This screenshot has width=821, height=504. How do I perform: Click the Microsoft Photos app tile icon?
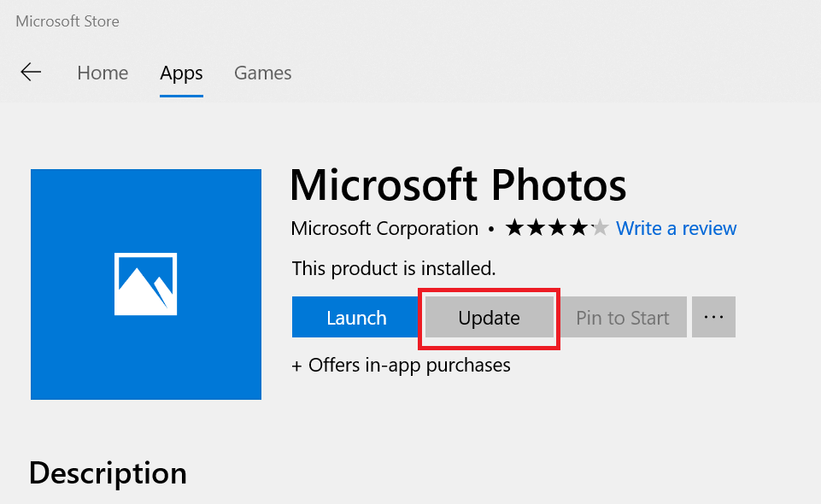(x=145, y=284)
